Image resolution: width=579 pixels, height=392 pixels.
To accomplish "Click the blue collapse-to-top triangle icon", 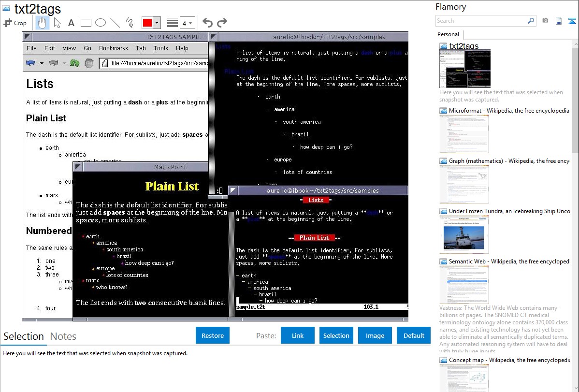I will (572, 21).
